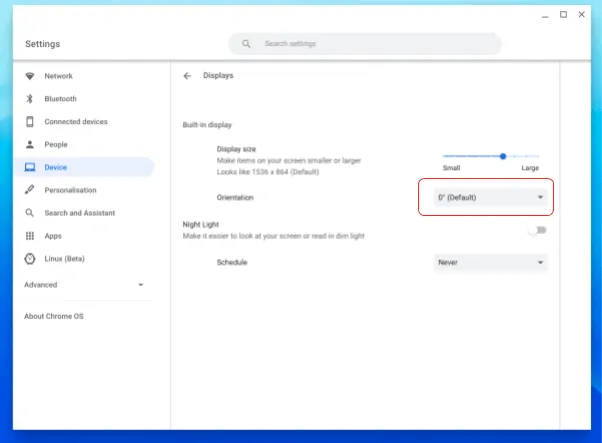Select People in the sidebar
The height and width of the screenshot is (443, 602).
point(84,144)
